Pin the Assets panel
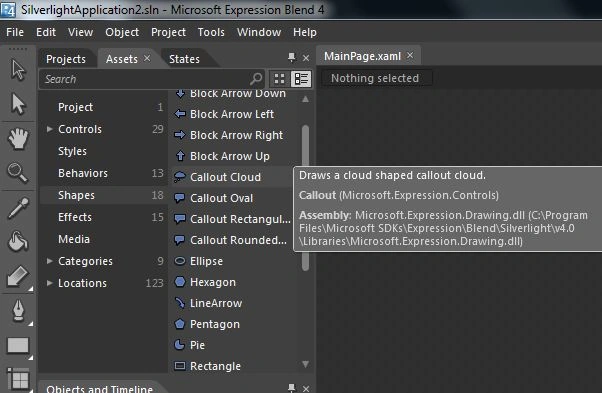 291,58
